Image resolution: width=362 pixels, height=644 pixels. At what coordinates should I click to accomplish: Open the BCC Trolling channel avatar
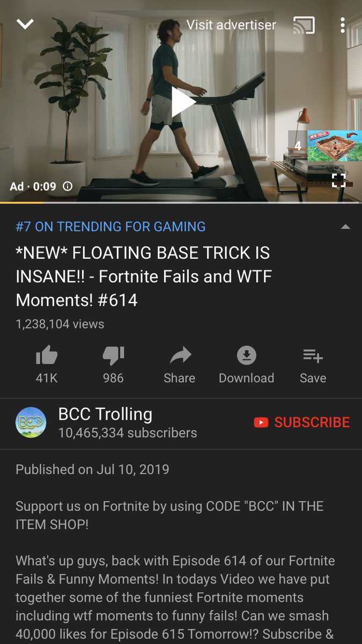click(x=31, y=423)
